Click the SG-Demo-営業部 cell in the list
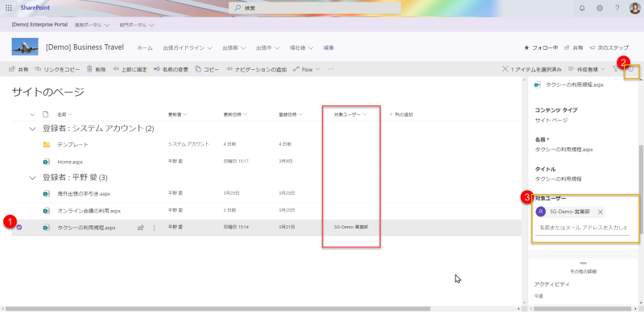Viewport: 644px width, 313px height. pos(351,227)
